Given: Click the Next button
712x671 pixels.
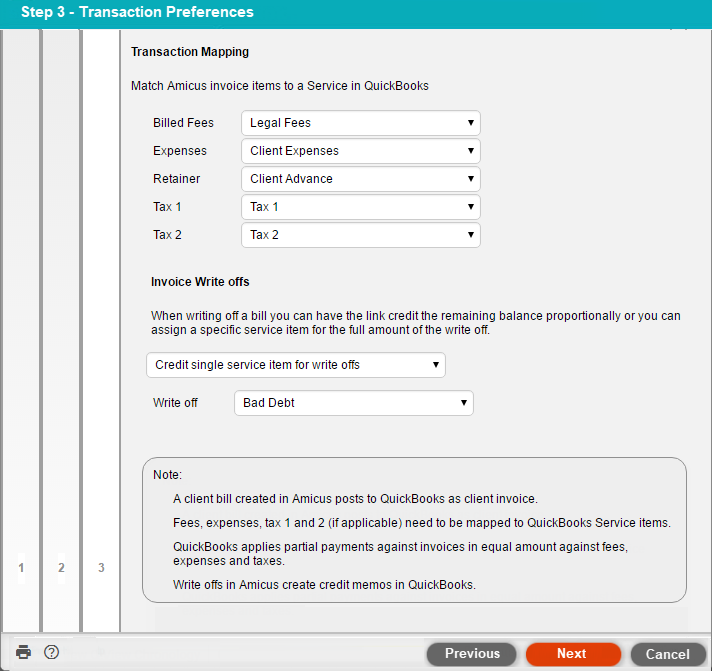Looking at the screenshot, I should pos(573,654).
